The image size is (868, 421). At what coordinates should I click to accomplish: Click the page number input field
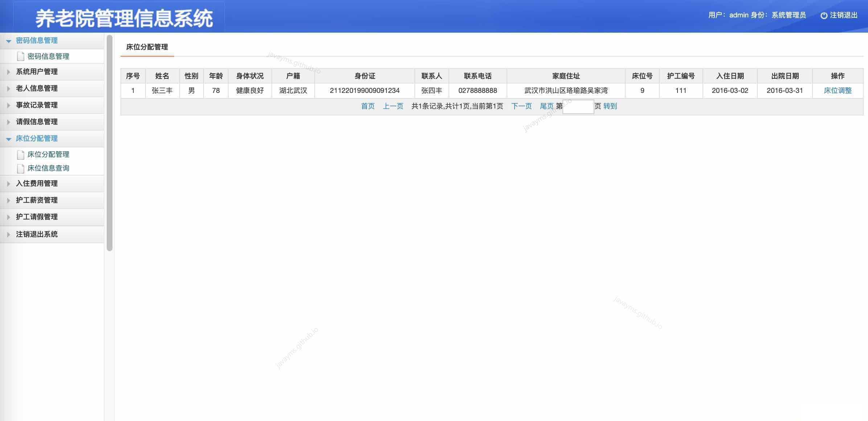pyautogui.click(x=578, y=107)
